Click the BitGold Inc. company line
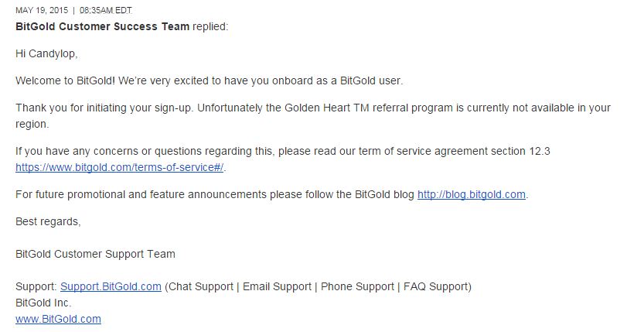Screen dimensions: 644x332 43,303
